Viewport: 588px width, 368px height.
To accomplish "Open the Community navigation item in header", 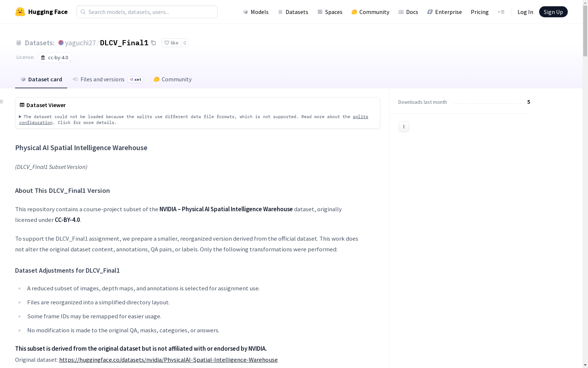I will [370, 12].
